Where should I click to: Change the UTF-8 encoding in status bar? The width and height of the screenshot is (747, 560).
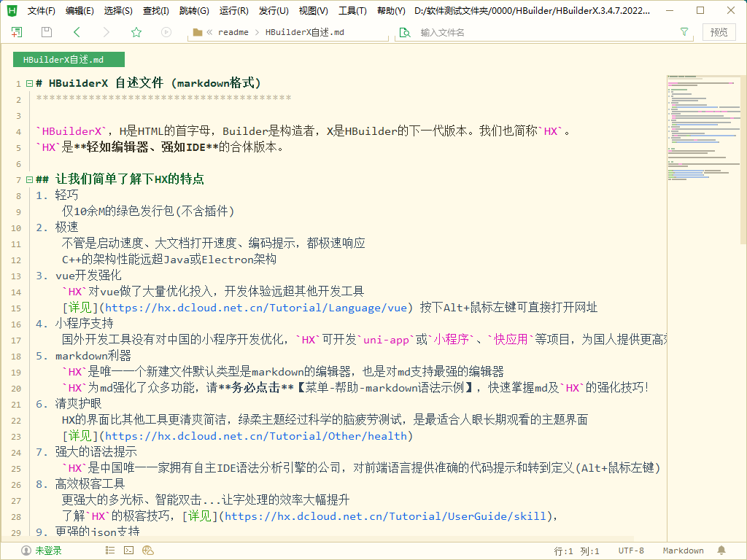630,551
